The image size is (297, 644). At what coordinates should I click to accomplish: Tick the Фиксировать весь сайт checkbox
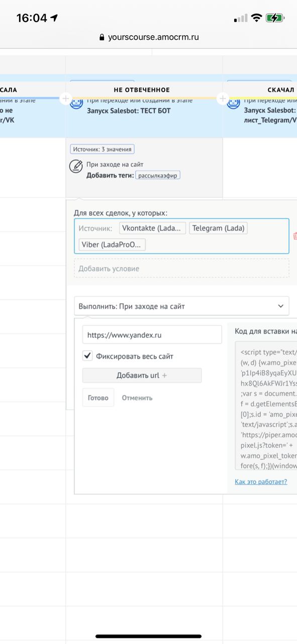coord(87,356)
